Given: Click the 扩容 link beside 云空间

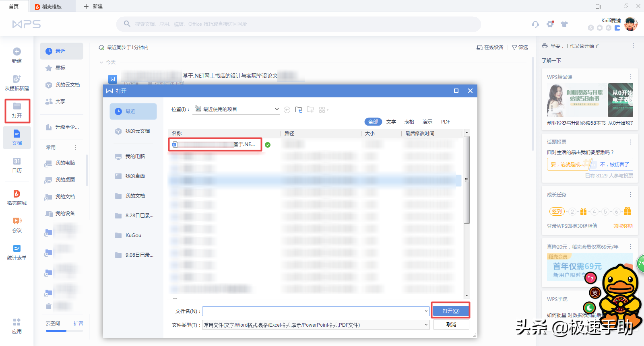Looking at the screenshot, I should tap(78, 323).
